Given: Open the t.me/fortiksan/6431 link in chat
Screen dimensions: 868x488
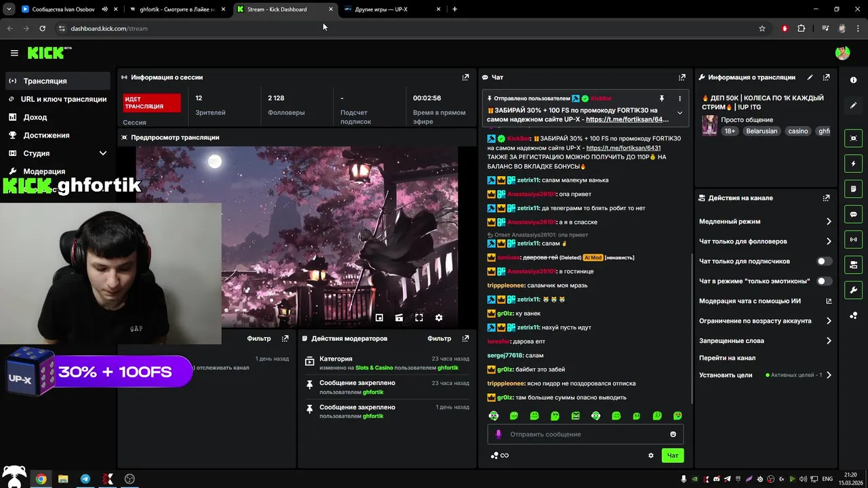Looking at the screenshot, I should [623, 148].
